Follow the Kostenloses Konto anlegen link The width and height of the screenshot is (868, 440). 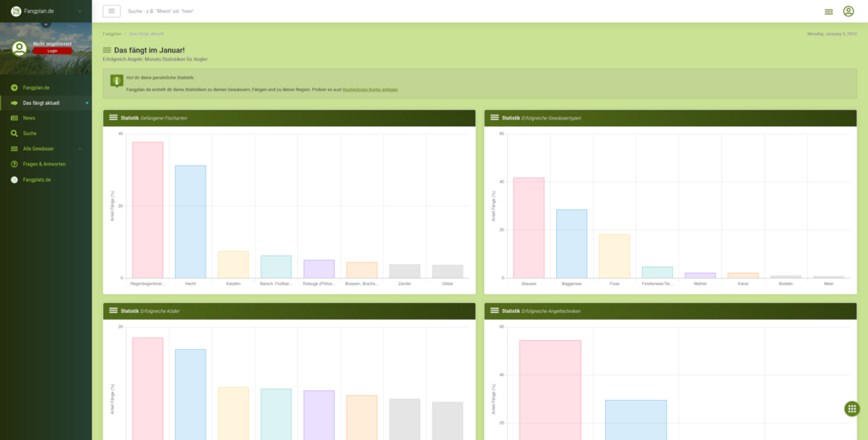(x=370, y=88)
